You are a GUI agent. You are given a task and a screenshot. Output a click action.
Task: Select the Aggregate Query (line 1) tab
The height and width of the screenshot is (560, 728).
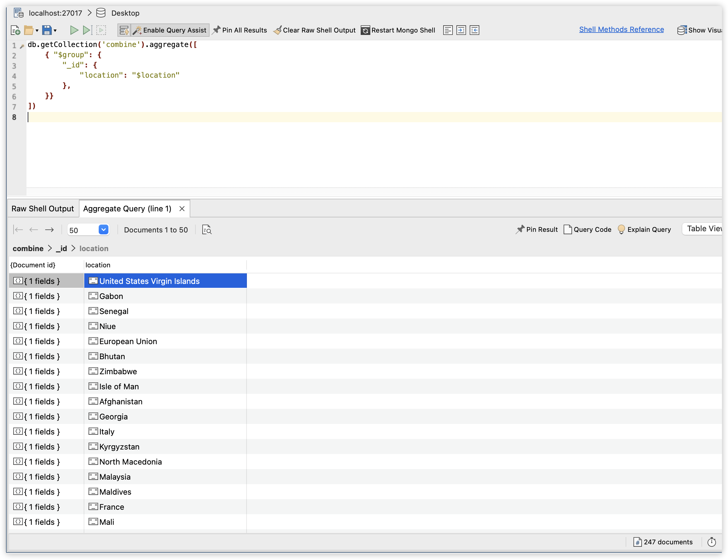point(127,209)
